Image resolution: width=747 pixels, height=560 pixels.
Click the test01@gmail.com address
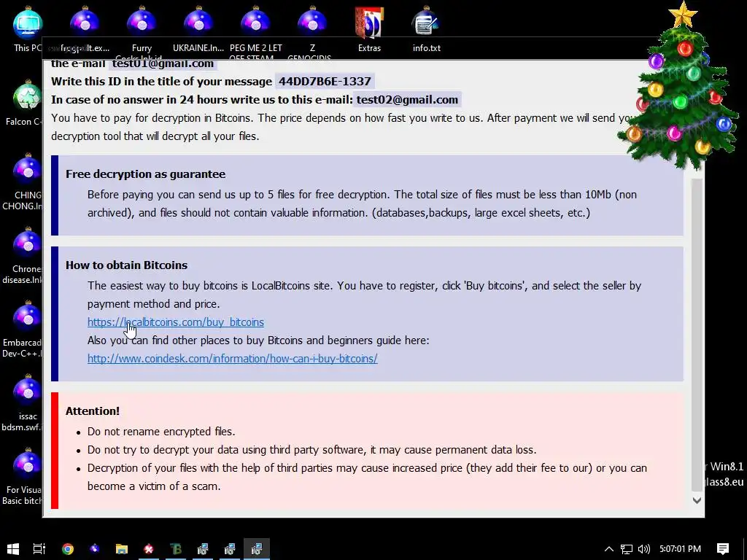pyautogui.click(x=163, y=63)
